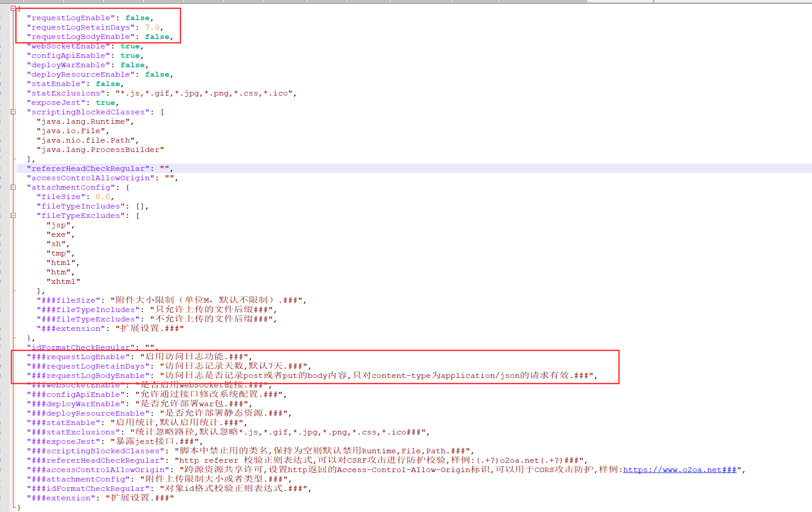Screen dimensions: 812x512
Task: Click the true value of exposeJest
Action: [105, 103]
